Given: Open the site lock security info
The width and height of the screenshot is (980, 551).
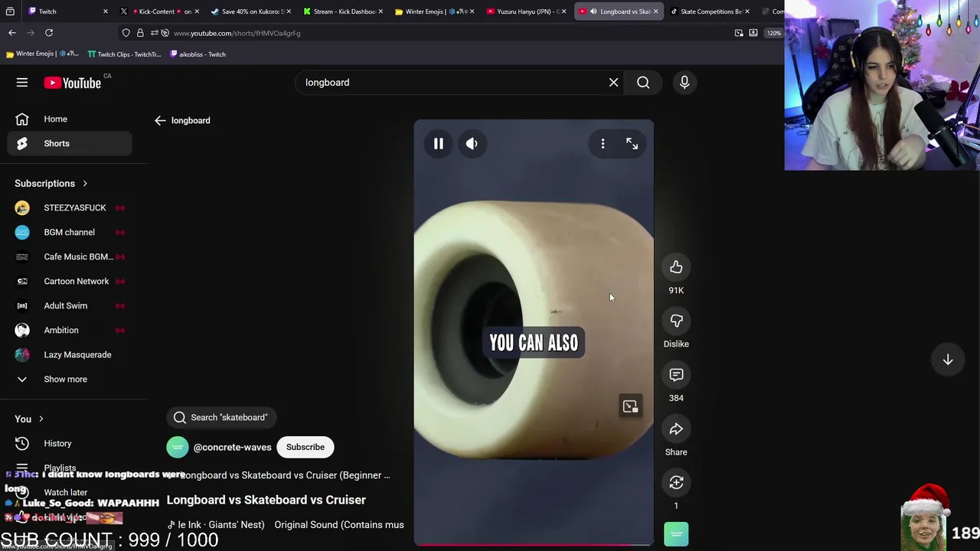Looking at the screenshot, I should pos(140,33).
